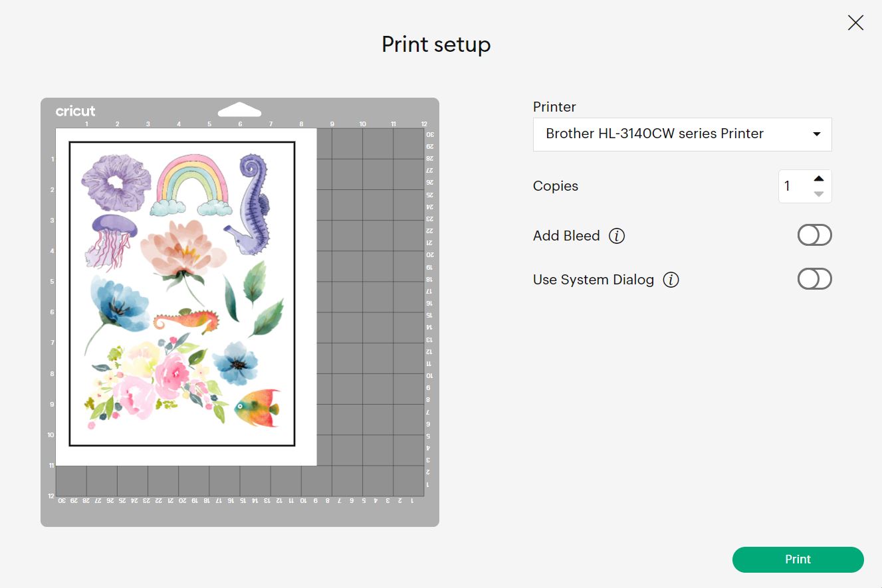This screenshot has height=588, width=882.
Task: Close the Print setup dialog
Action: click(x=855, y=23)
